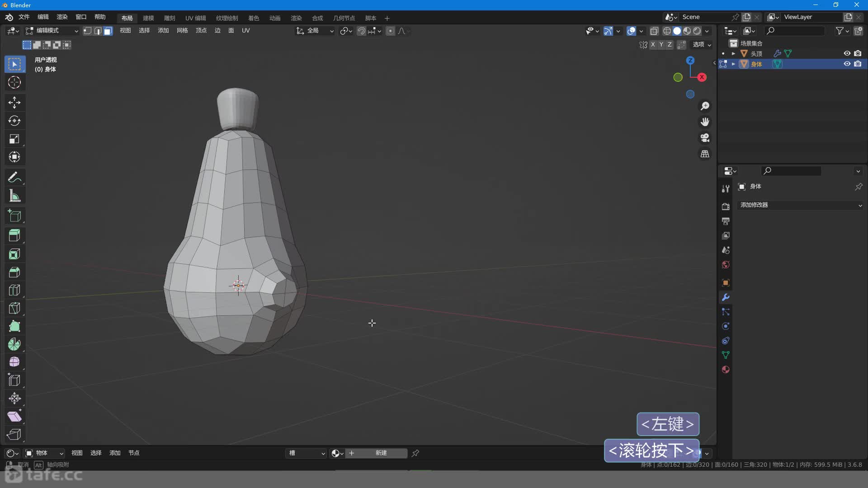Image resolution: width=868 pixels, height=488 pixels.
Task: Hide the 头顶 object in viewport
Action: [x=847, y=53]
